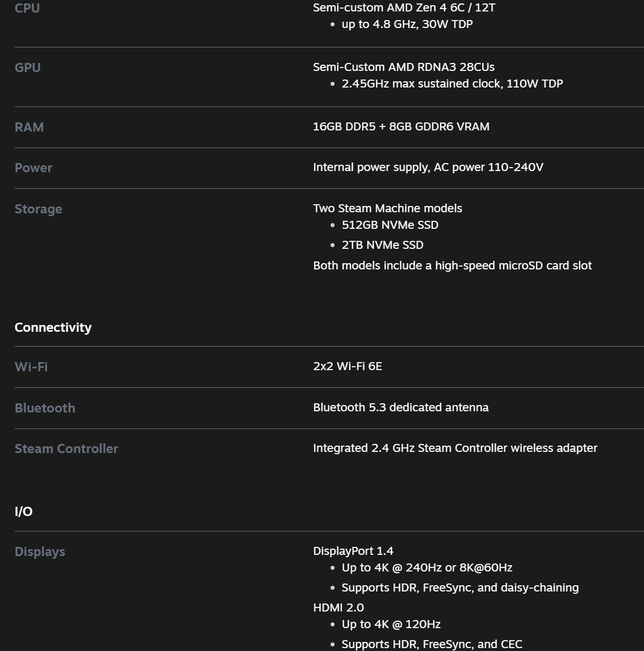Click the 16GB DDR5 RAM value
Viewport: 644px width, 651px height.
click(x=401, y=126)
